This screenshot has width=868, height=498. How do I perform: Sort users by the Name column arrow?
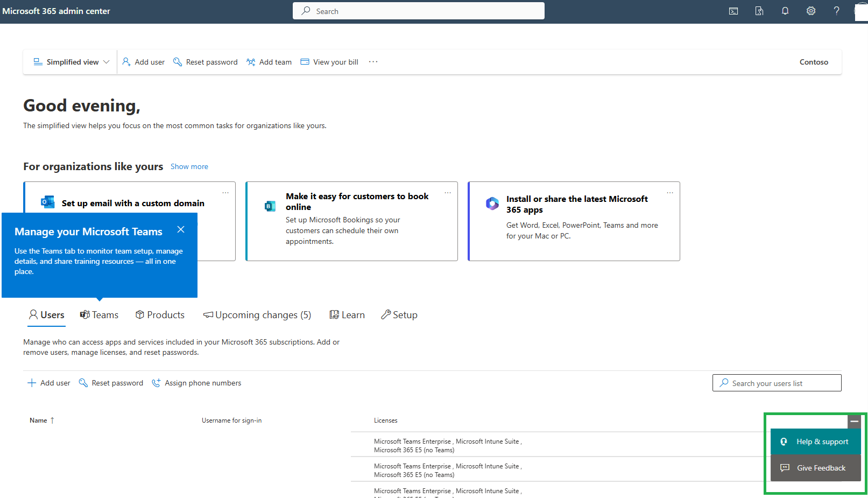click(x=52, y=420)
